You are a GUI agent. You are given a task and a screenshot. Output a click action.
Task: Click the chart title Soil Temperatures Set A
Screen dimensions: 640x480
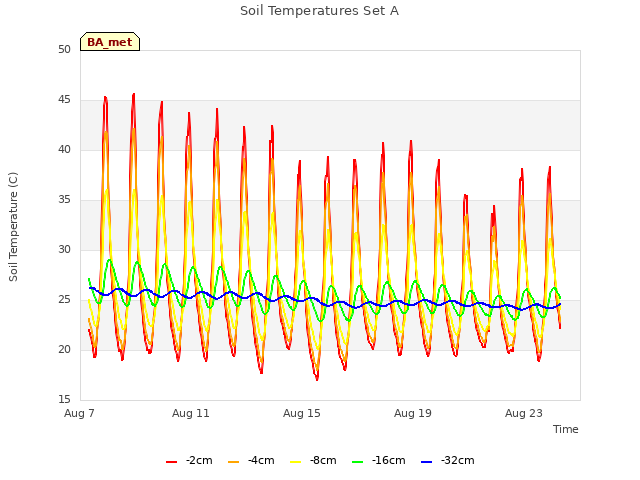(319, 11)
